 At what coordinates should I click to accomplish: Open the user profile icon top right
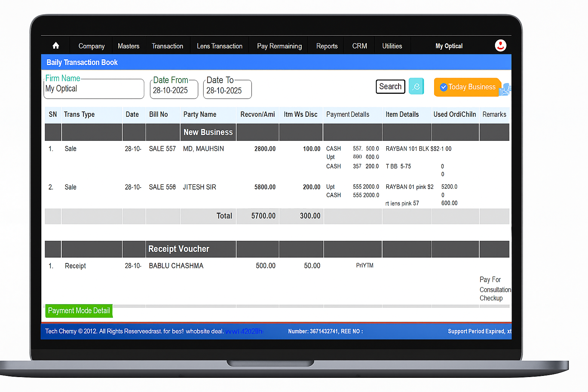click(500, 45)
